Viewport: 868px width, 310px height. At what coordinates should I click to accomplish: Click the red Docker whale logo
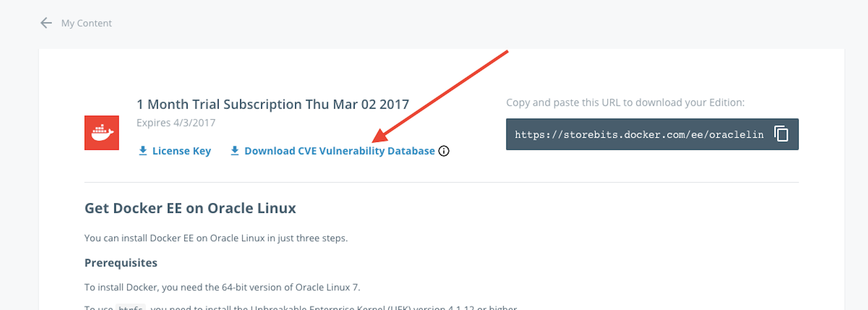pos(101,133)
